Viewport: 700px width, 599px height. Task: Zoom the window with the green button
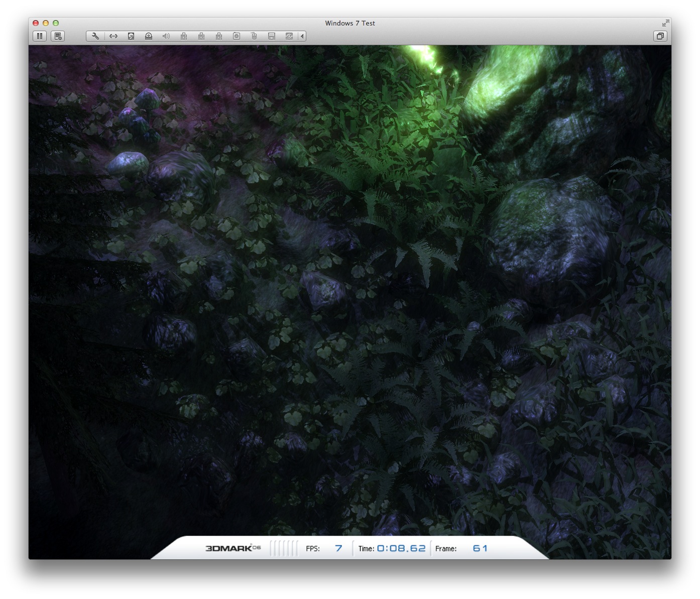click(56, 23)
